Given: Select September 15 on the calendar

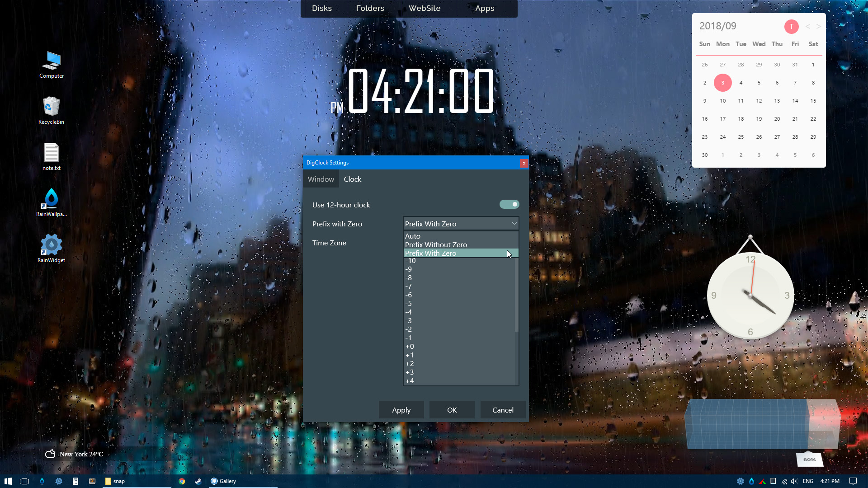Looking at the screenshot, I should point(813,101).
